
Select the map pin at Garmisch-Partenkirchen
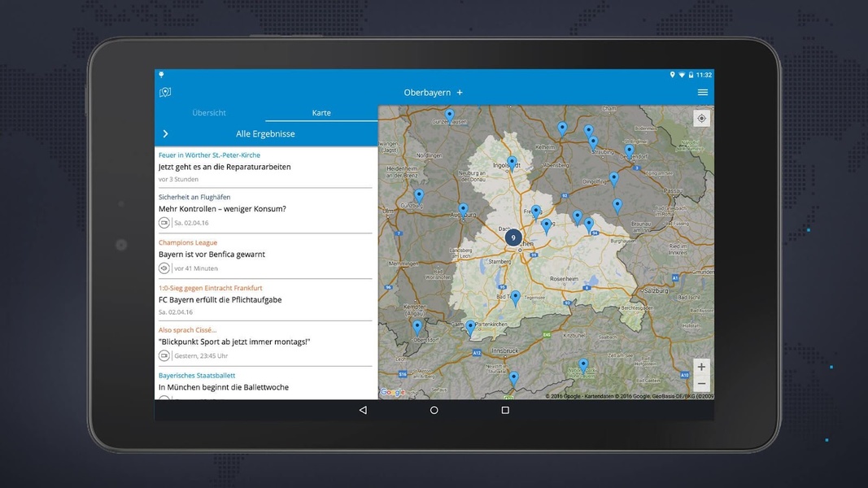click(470, 327)
